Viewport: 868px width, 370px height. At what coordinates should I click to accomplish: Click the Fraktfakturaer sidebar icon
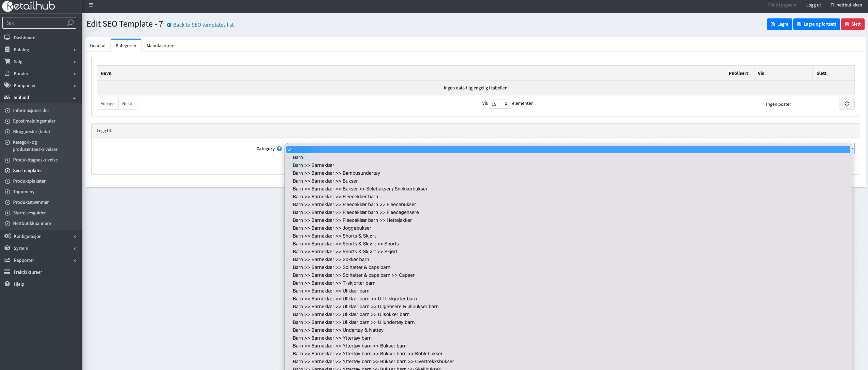click(7, 272)
